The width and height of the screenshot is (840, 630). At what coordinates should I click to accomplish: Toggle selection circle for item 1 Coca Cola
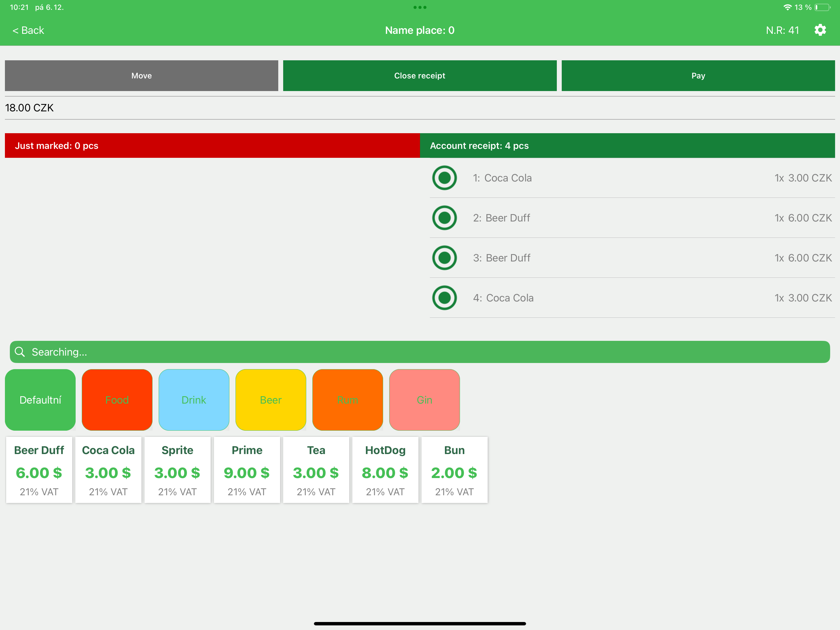click(x=444, y=177)
